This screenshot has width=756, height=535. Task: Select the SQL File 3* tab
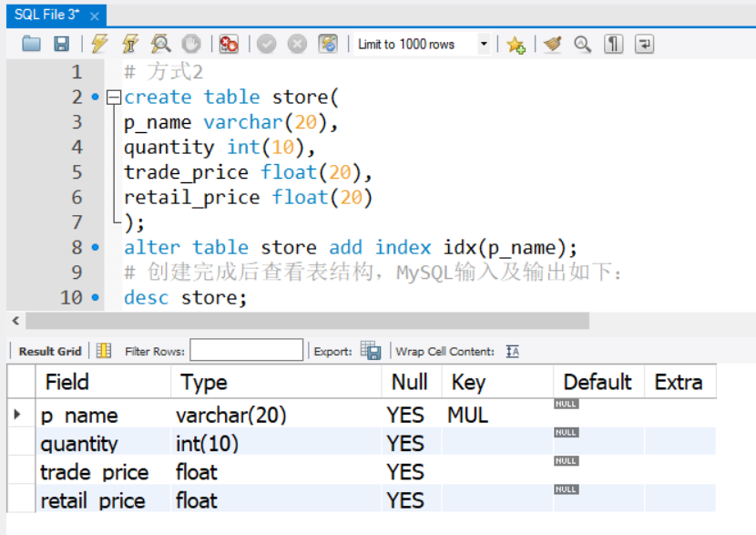(x=46, y=15)
